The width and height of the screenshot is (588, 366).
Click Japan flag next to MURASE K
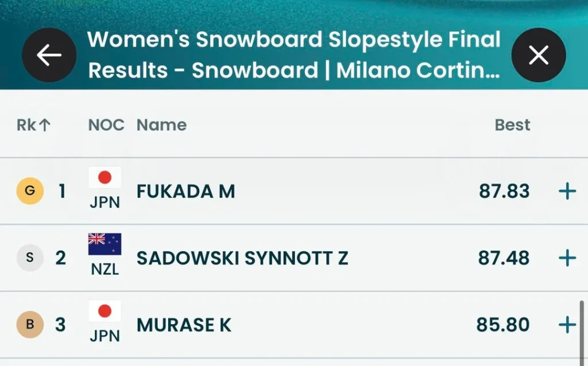click(x=105, y=312)
